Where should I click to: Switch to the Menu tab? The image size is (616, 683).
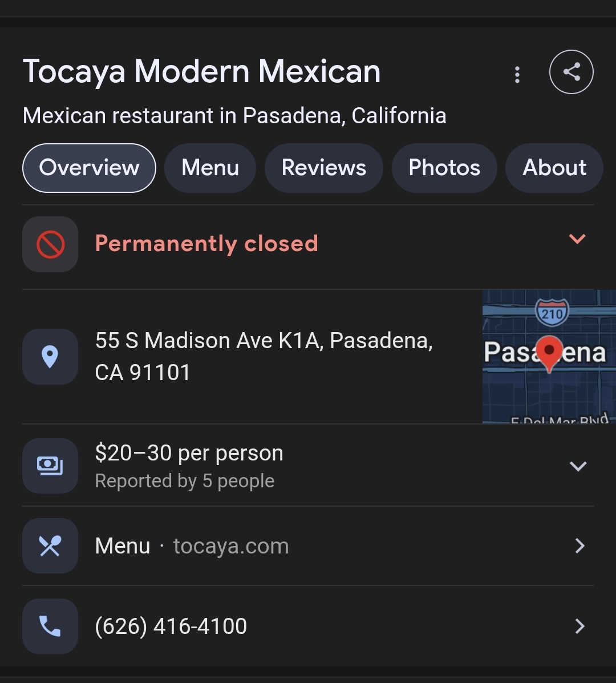point(210,168)
